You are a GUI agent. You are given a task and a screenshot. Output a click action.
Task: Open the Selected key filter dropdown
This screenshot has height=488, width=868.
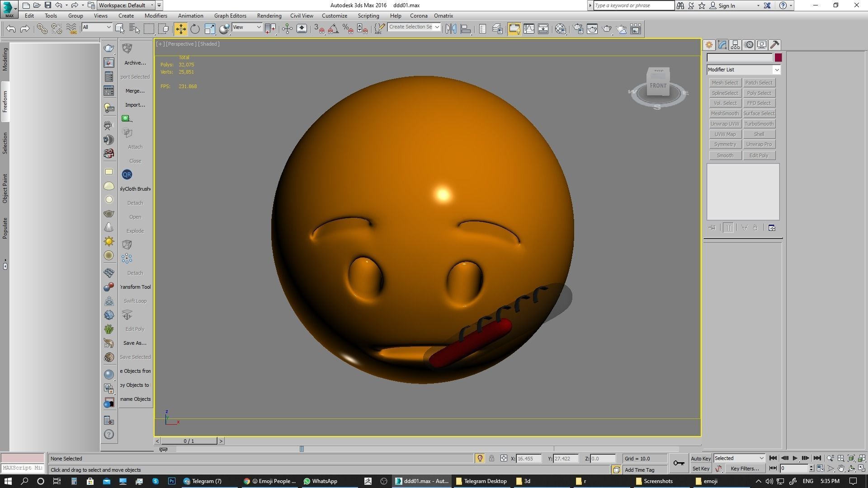pyautogui.click(x=739, y=458)
